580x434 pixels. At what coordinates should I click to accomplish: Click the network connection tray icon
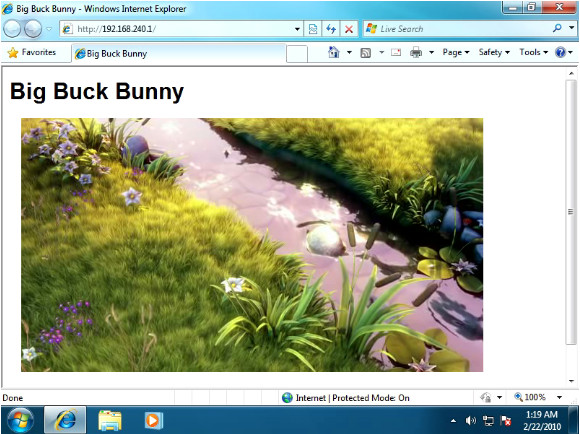coord(488,421)
